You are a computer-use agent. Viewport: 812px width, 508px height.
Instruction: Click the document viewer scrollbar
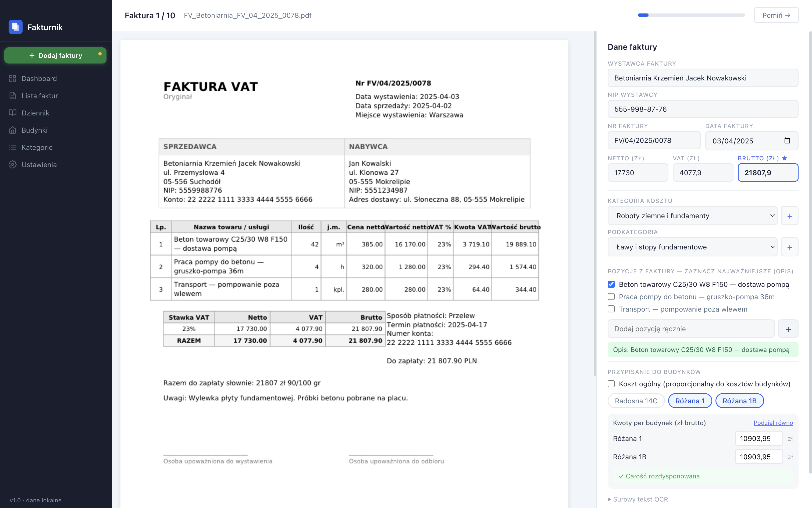(595, 204)
